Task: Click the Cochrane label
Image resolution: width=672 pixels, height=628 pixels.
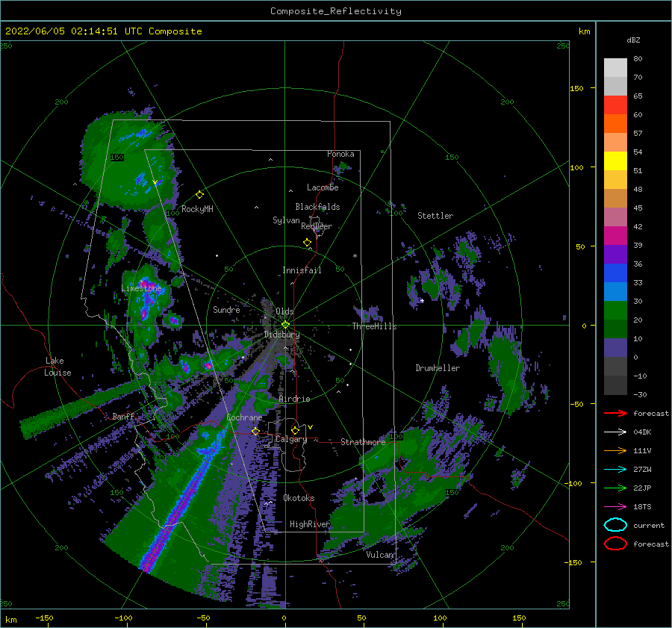Action: coord(244,417)
